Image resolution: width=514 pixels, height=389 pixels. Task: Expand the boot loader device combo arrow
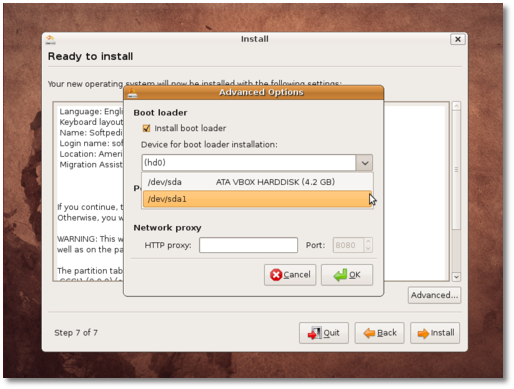[365, 163]
